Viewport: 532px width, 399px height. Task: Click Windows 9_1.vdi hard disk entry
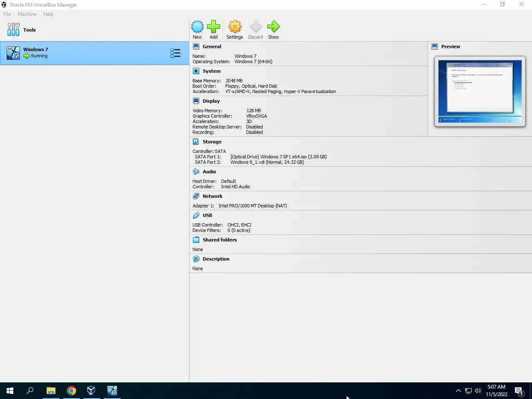tap(267, 162)
